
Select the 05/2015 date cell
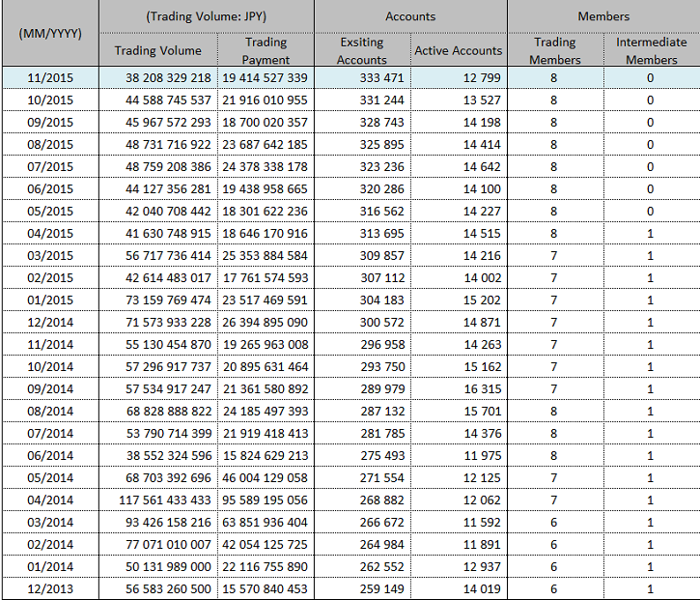tap(50, 211)
